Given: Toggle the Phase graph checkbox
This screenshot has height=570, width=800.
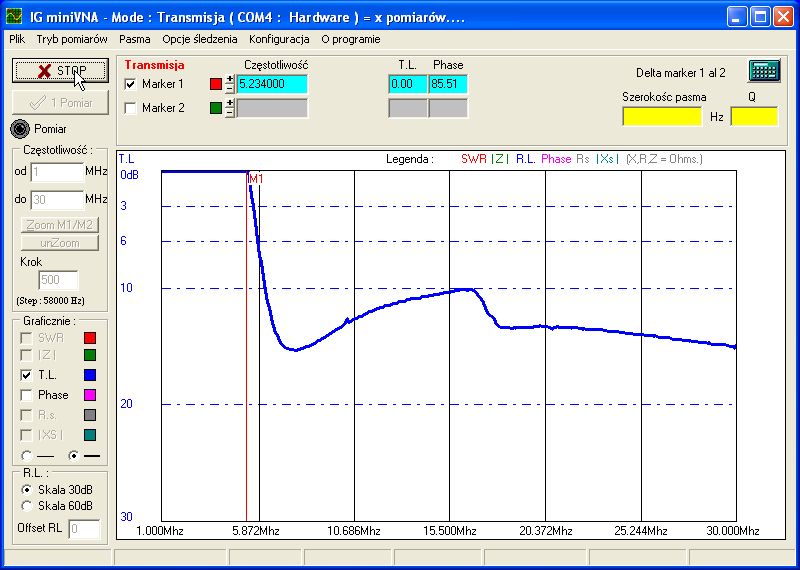Looking at the screenshot, I should pos(26,395).
